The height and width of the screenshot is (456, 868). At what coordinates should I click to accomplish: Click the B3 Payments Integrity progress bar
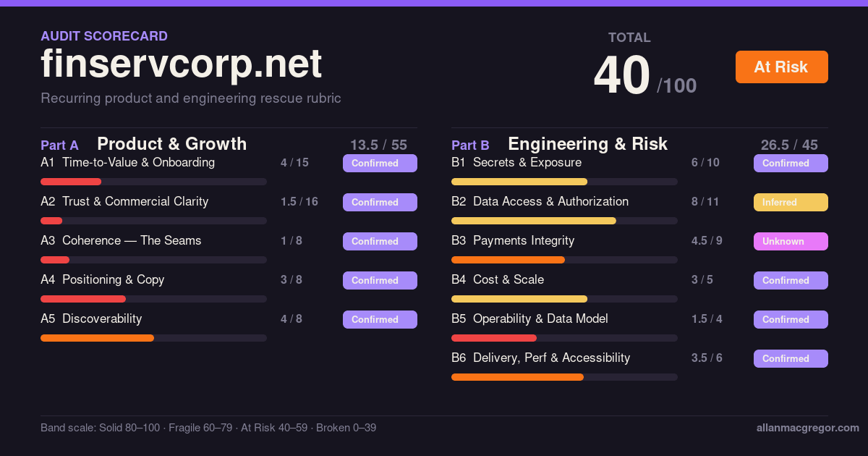point(564,260)
